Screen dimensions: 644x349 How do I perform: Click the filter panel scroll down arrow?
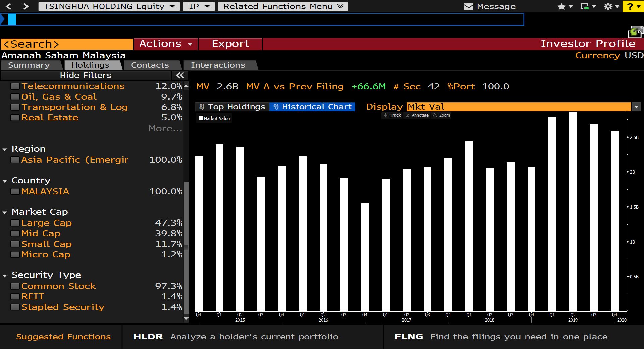pos(186,319)
